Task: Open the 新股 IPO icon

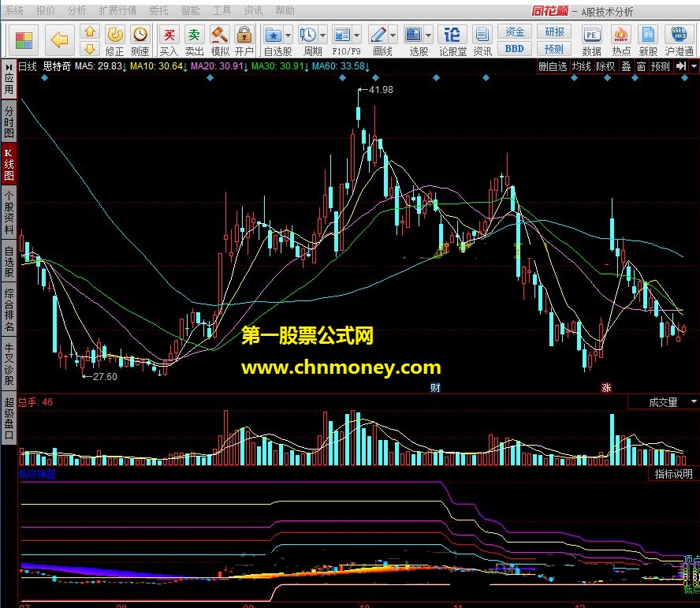Action: pos(648,41)
